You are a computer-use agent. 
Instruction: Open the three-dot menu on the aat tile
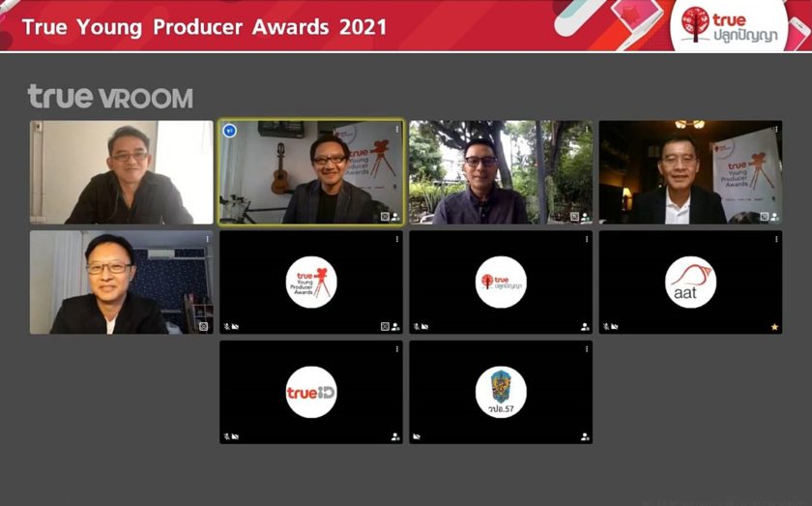tap(775, 239)
